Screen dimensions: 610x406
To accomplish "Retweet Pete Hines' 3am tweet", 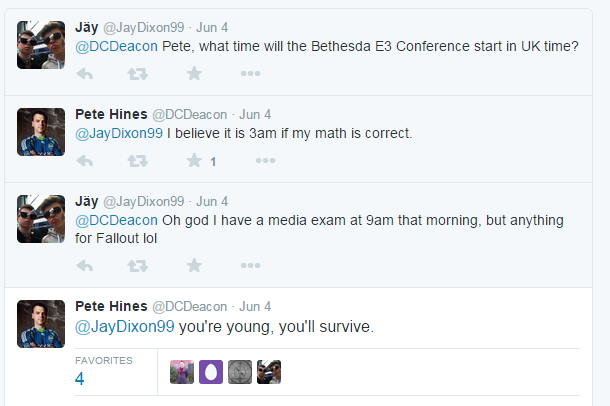I will (139, 160).
